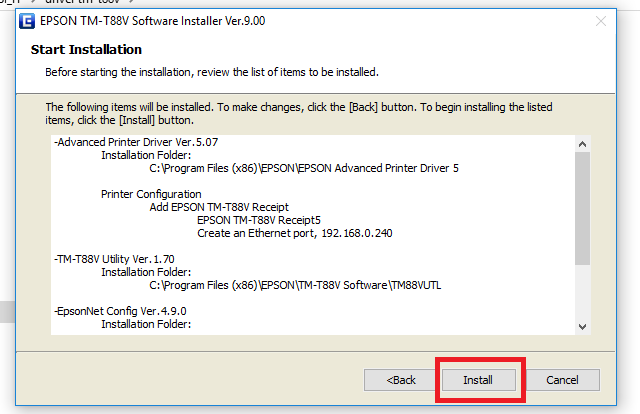Click the TM88VUTL installation folder path
The height and width of the screenshot is (414, 640).
pos(295,285)
